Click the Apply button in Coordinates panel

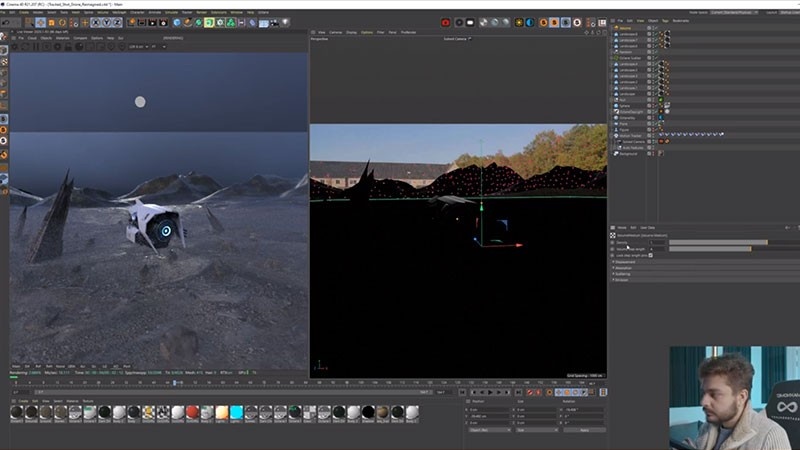click(x=584, y=430)
